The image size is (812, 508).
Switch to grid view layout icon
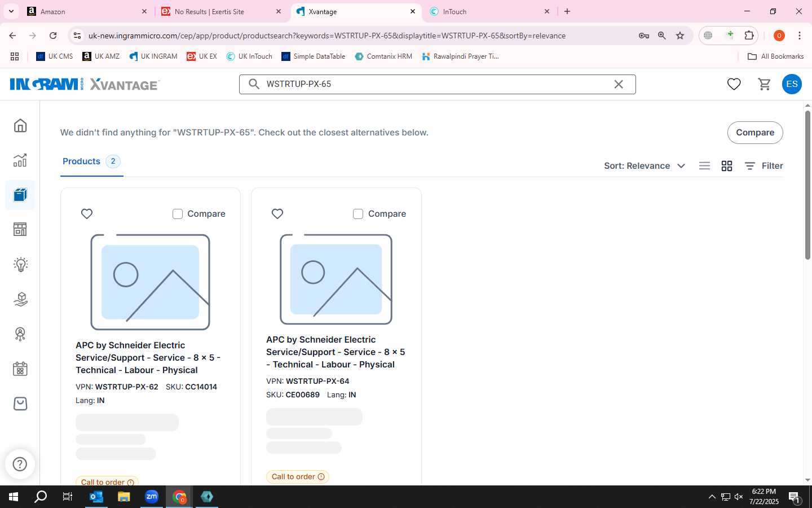pyautogui.click(x=727, y=166)
